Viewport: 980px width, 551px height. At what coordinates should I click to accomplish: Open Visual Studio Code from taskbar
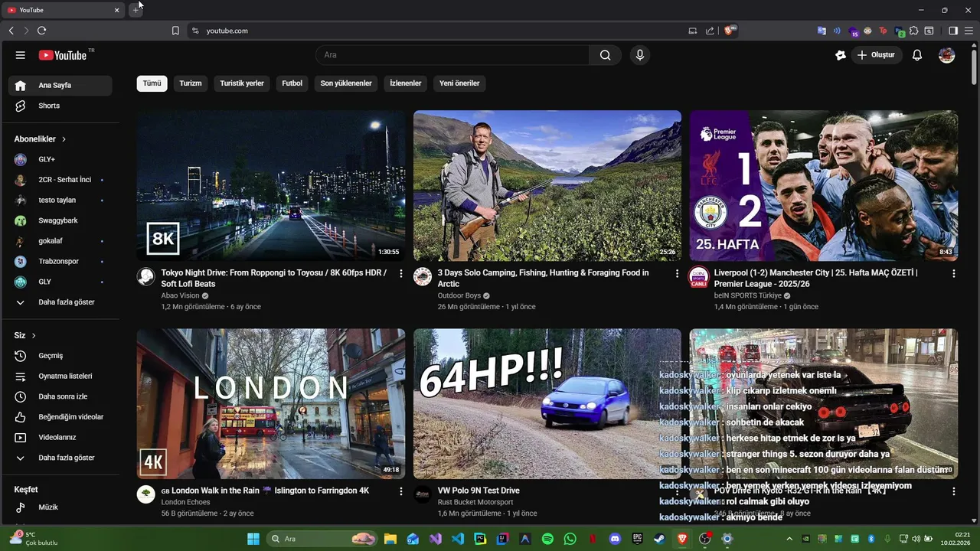[x=458, y=539]
